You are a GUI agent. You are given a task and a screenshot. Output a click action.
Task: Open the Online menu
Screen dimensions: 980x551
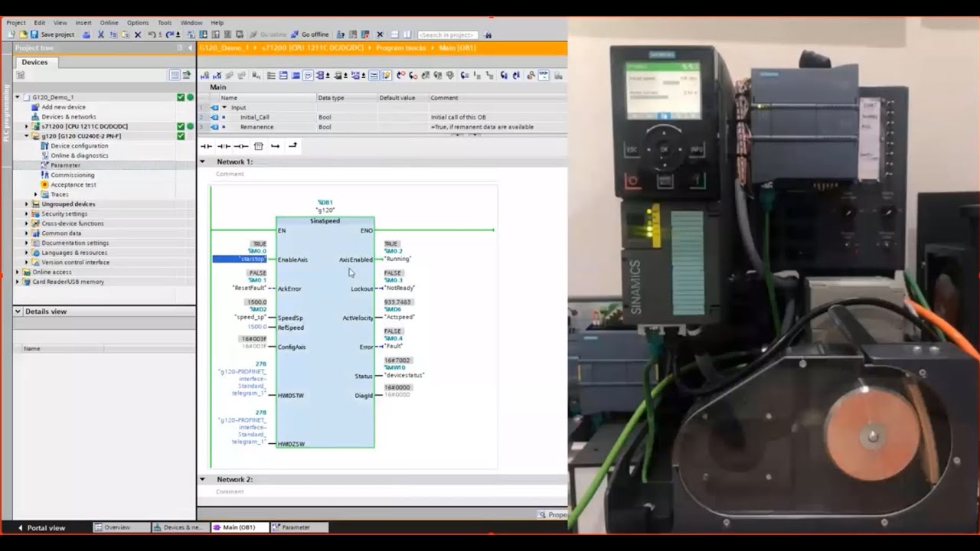109,23
